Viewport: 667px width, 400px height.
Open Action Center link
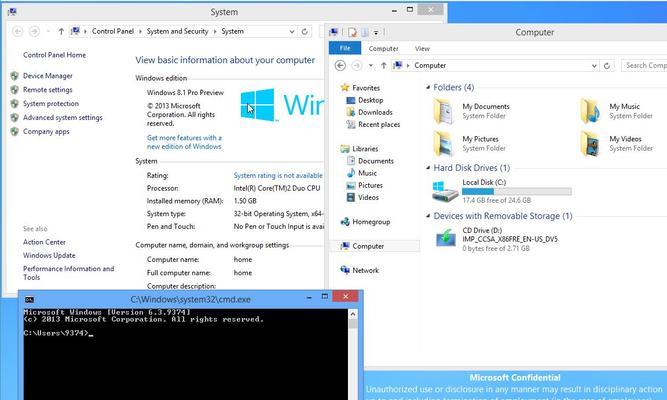(44, 242)
